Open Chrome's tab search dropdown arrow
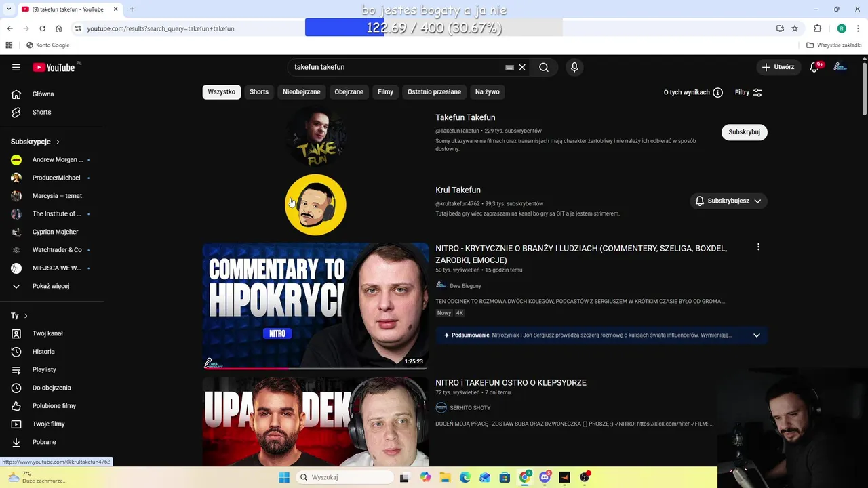This screenshot has height=488, width=868. [x=9, y=9]
